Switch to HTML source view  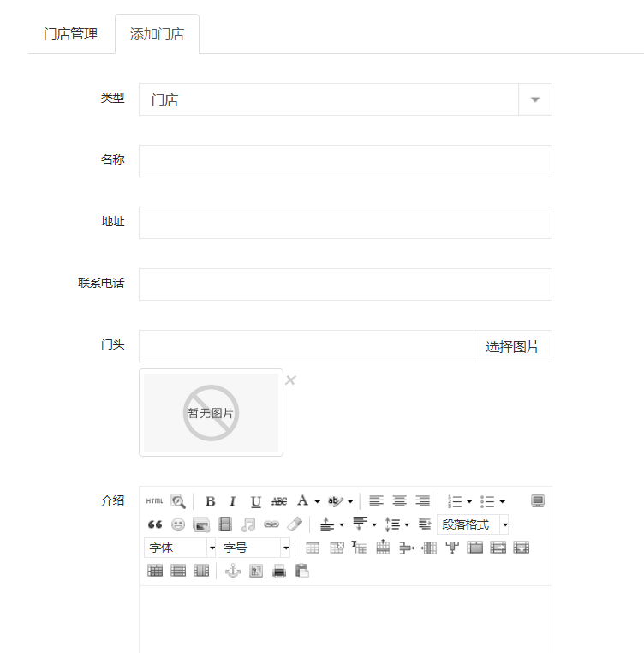(x=154, y=501)
